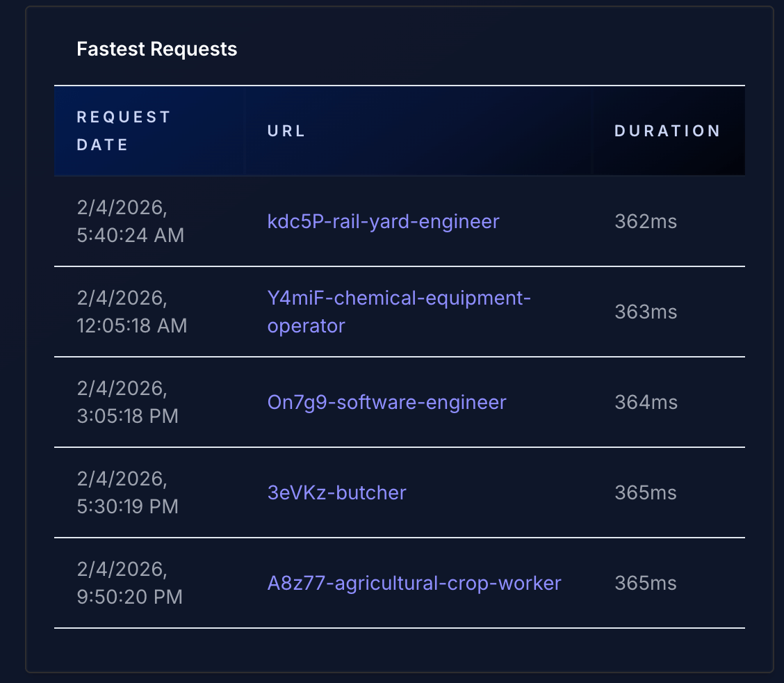Click the 3:05:18 PM request date
784x683 pixels.
coord(128,402)
